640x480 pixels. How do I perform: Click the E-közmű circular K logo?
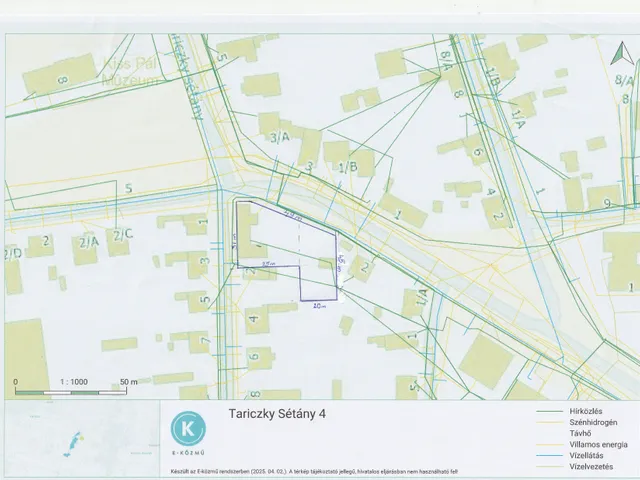coord(188,429)
